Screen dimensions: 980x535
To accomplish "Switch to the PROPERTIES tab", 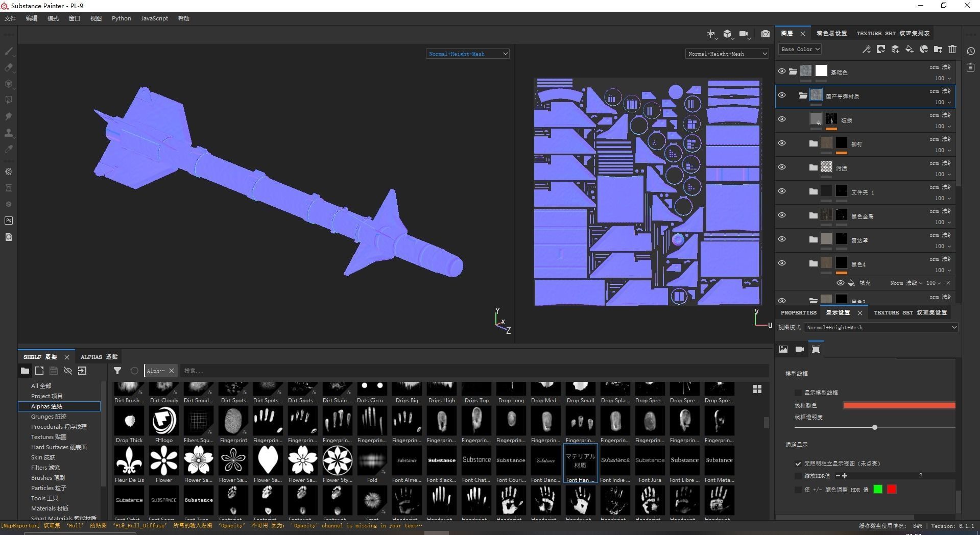I will point(799,312).
